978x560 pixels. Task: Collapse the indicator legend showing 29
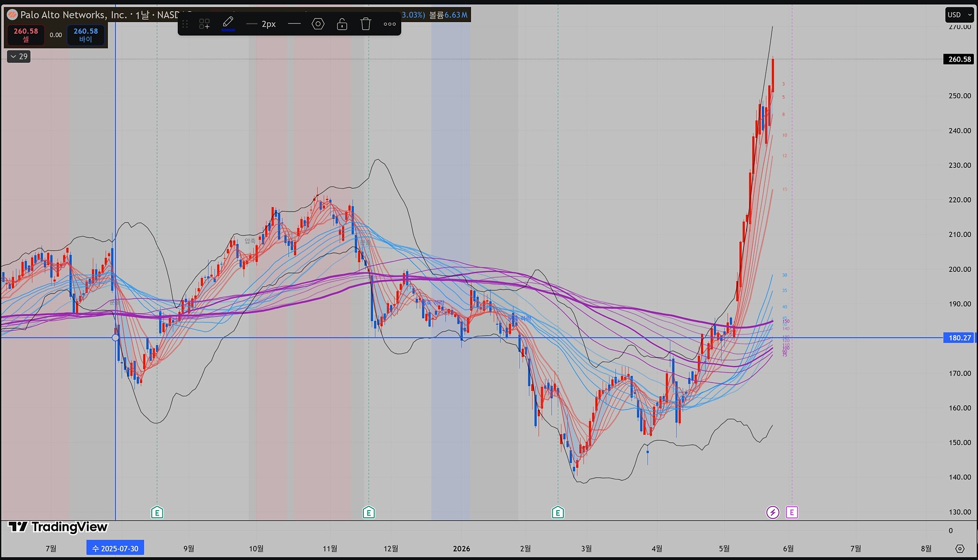(x=19, y=57)
